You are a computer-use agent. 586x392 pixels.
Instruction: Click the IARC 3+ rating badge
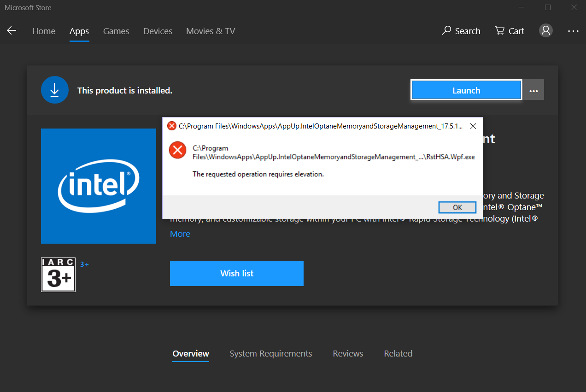coord(58,275)
